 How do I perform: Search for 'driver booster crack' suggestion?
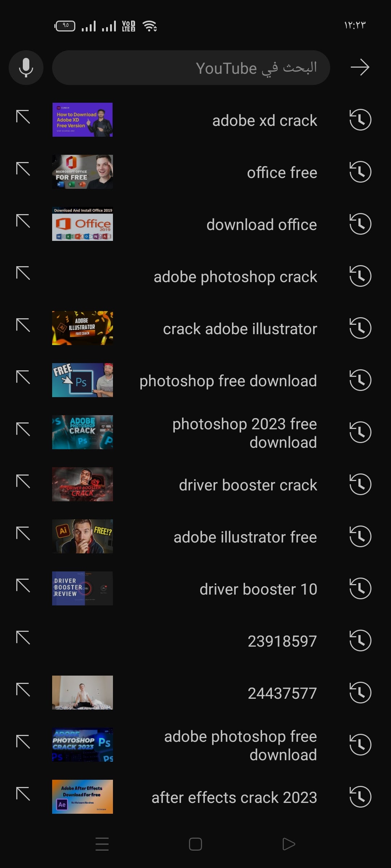click(x=248, y=485)
